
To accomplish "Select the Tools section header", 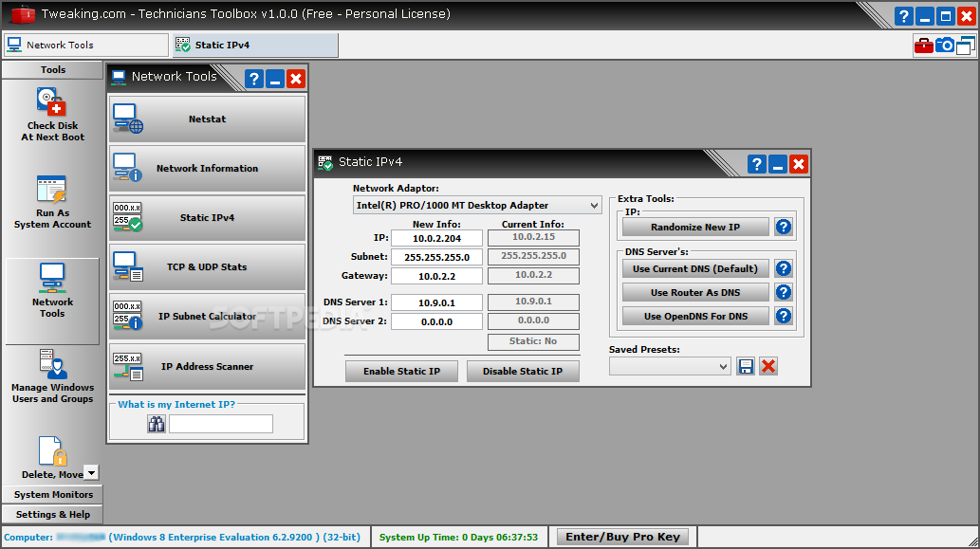I will 52,70.
